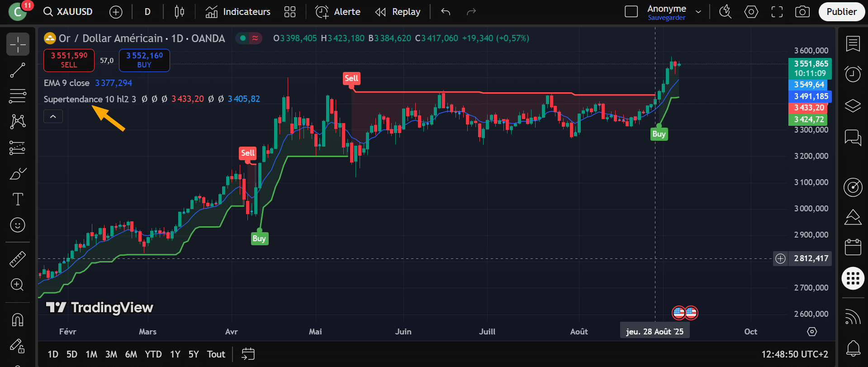Collapse the indicator legend chevron
This screenshot has width=868, height=367.
click(x=53, y=117)
